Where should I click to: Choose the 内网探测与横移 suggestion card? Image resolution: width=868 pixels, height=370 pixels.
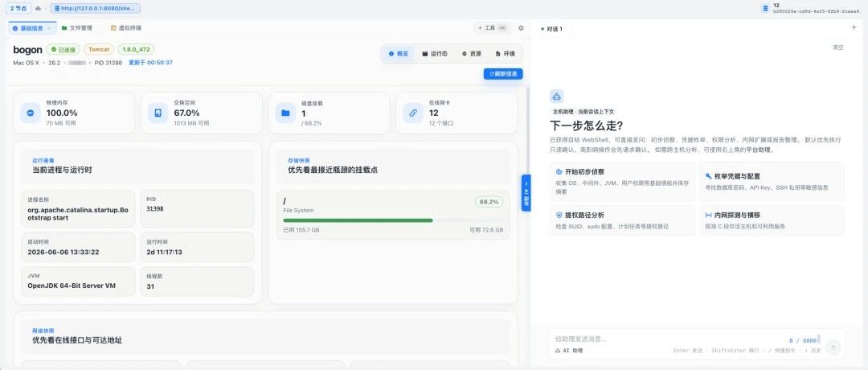click(x=772, y=220)
